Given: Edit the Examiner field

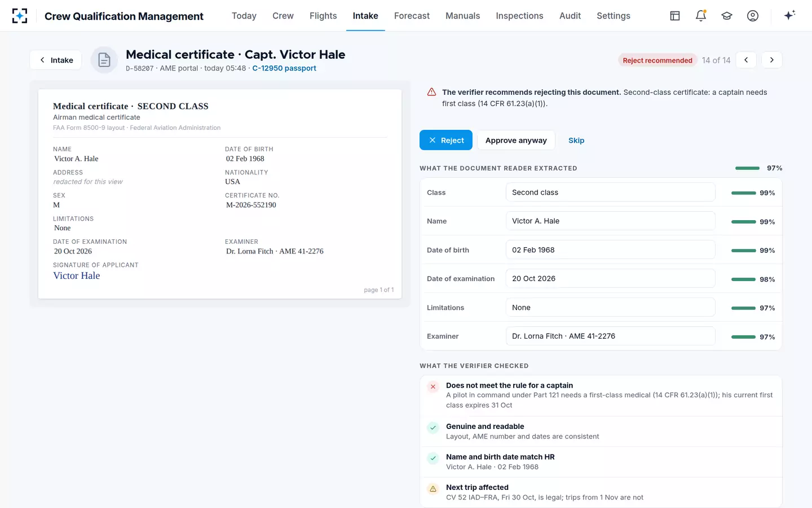Looking at the screenshot, I should point(610,336).
